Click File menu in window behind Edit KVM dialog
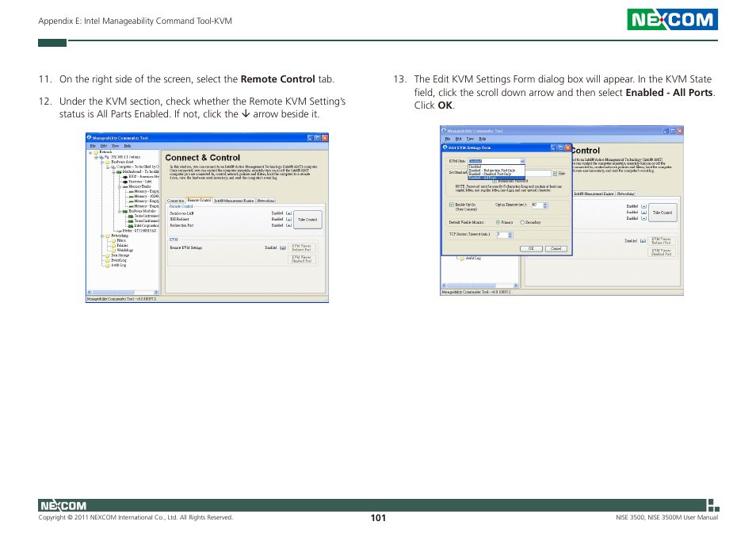 tap(448, 139)
